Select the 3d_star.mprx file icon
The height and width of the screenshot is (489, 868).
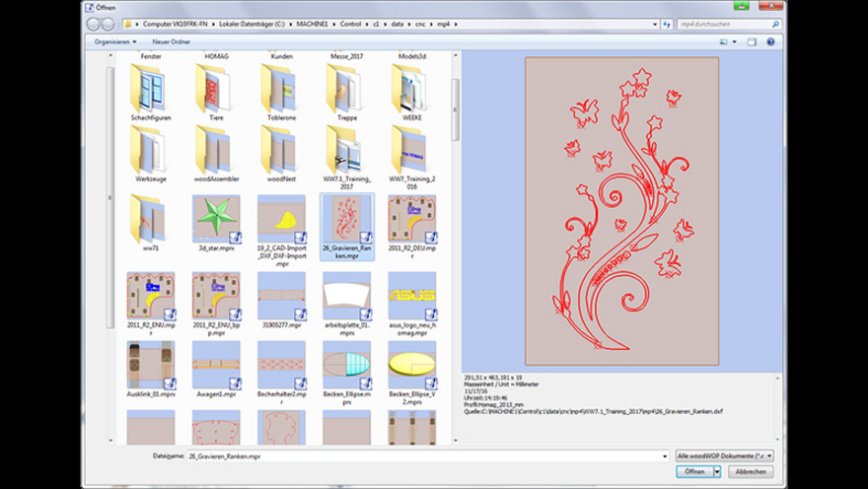216,219
